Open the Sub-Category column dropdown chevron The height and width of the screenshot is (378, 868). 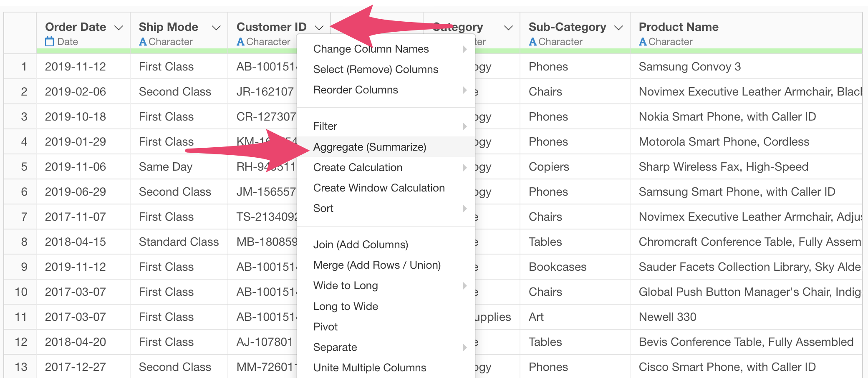click(618, 28)
